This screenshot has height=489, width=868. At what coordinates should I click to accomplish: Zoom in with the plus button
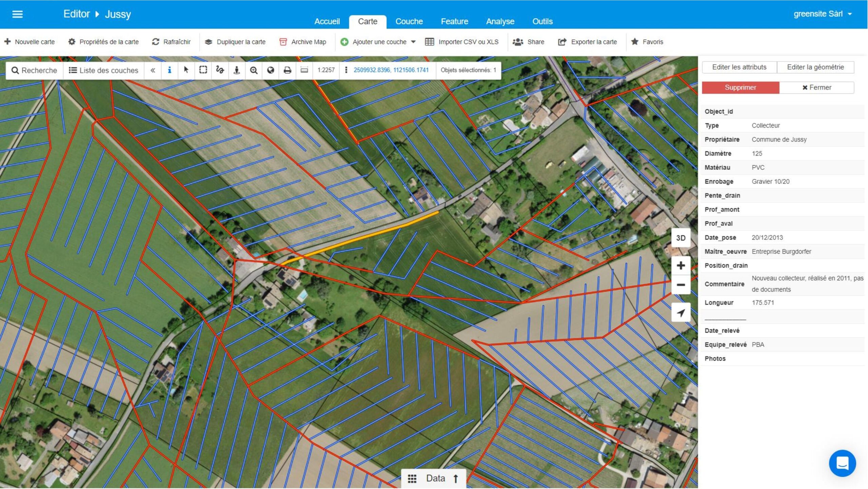(x=680, y=266)
